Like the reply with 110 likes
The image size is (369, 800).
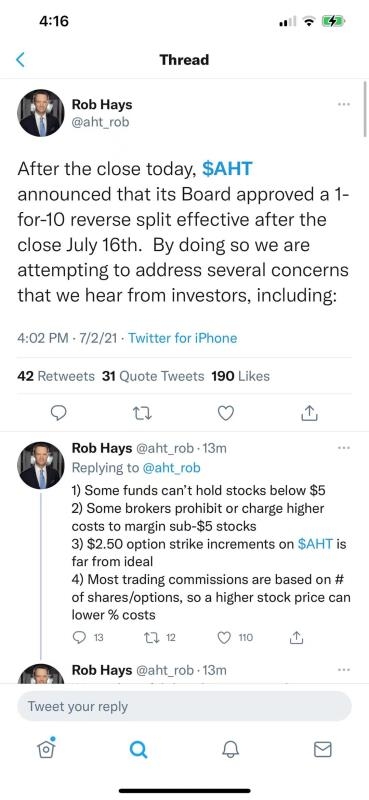click(x=235, y=637)
